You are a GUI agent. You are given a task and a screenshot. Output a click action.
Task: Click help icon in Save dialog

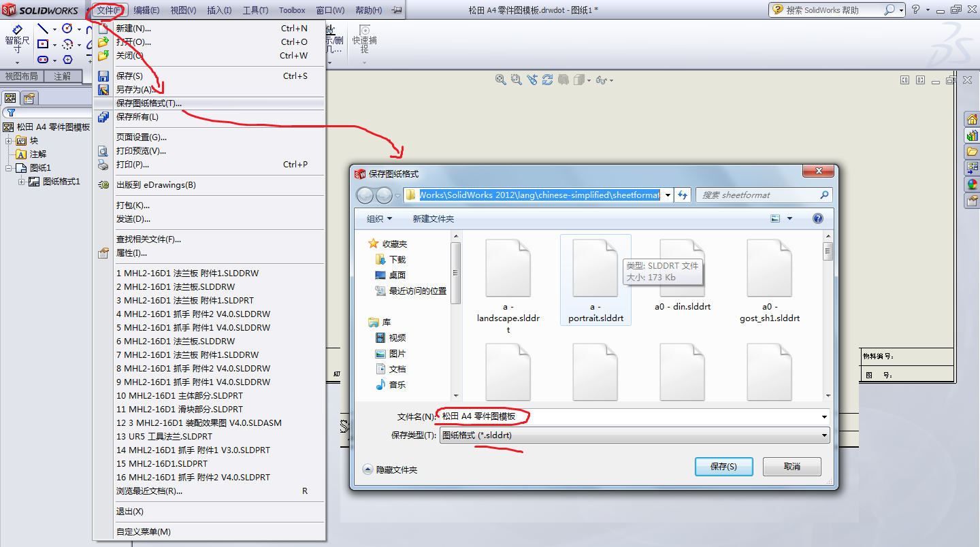[818, 218]
